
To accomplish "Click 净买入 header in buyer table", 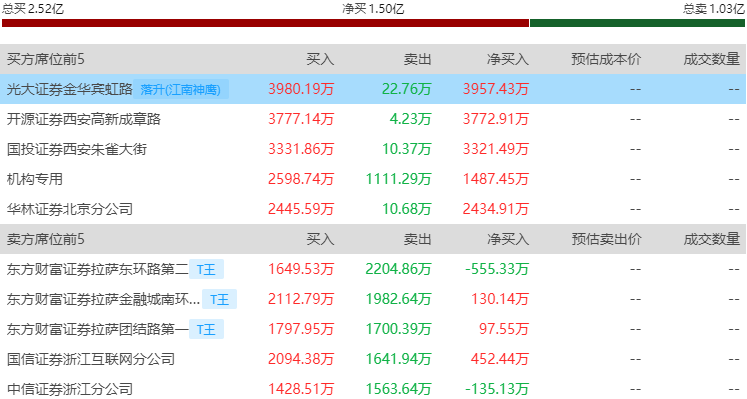I will click(x=508, y=60).
